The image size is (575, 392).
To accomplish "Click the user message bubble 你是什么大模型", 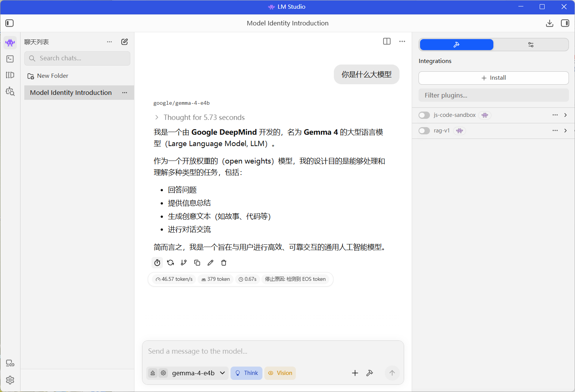I will 366,74.
